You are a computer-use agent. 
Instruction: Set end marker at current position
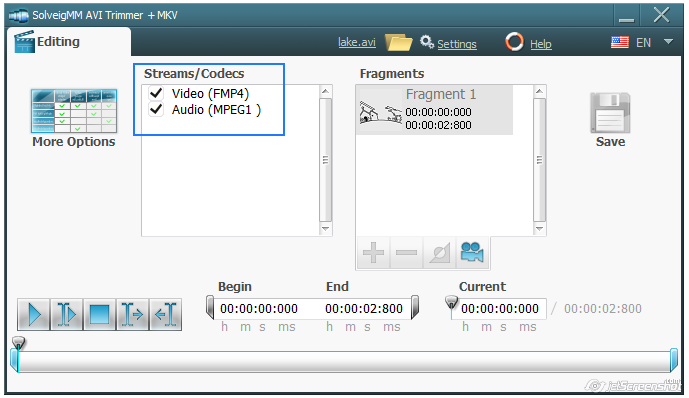165,315
